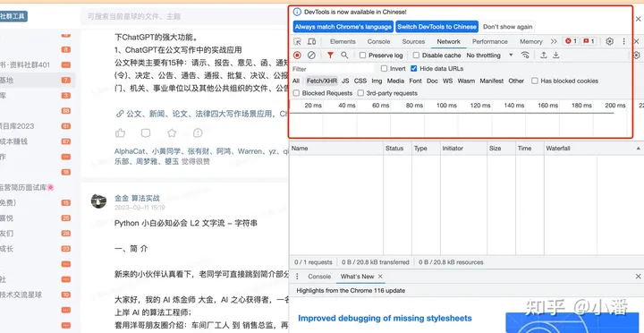The width and height of the screenshot is (644, 333).
Task: Click author name 金金 算法实战
Action: pyautogui.click(x=137, y=198)
